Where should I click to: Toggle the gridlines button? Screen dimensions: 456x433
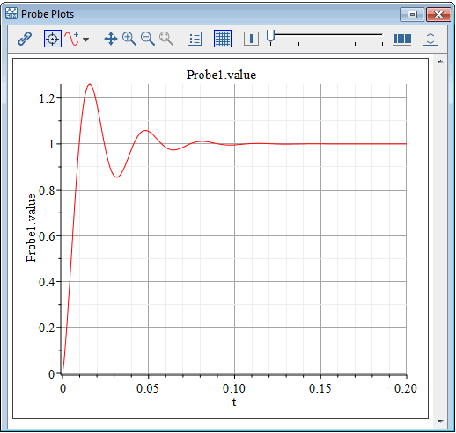[x=223, y=39]
